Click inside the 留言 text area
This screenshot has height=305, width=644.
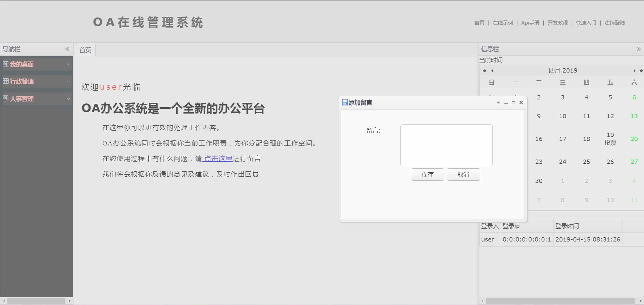(446, 145)
